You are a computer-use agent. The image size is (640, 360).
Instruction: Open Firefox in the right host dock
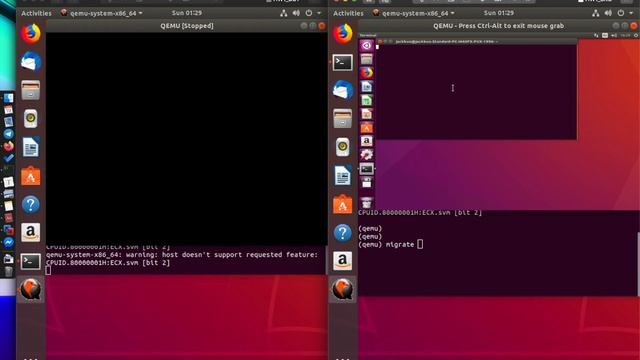tap(342, 33)
